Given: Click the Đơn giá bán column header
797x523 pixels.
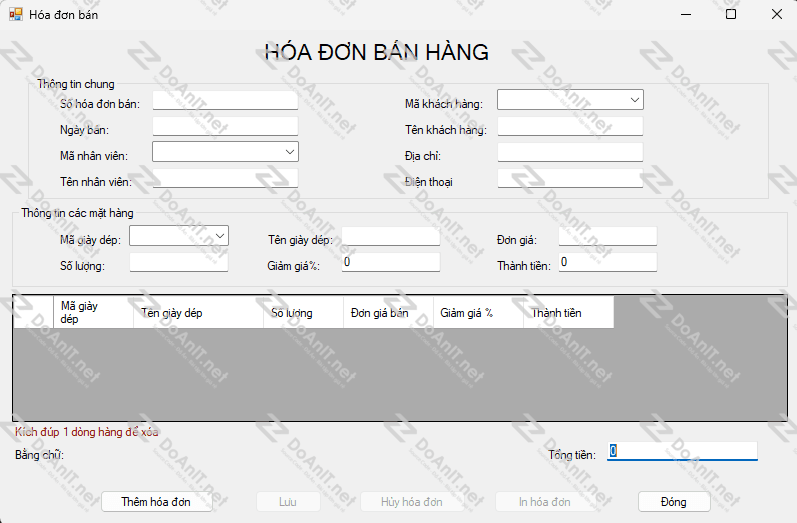Looking at the screenshot, I should click(x=388, y=313).
